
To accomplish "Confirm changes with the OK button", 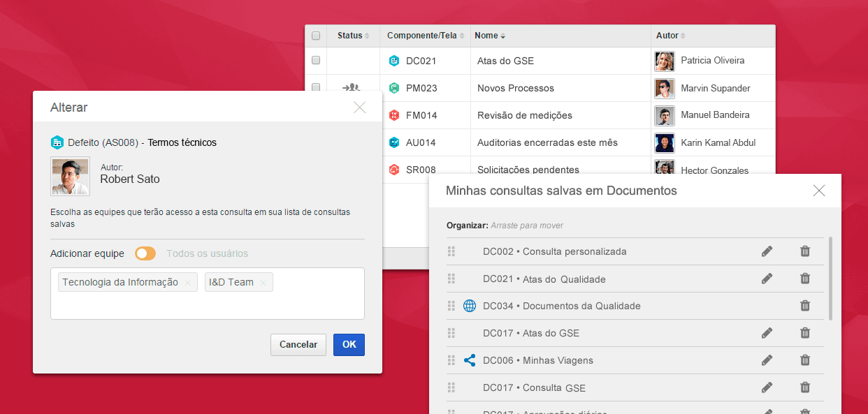I will coord(349,345).
